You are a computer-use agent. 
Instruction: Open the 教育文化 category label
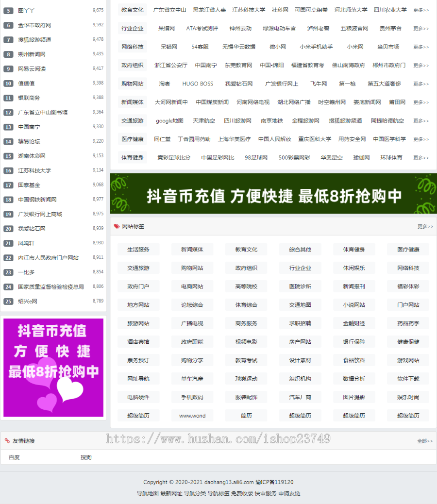[133, 10]
